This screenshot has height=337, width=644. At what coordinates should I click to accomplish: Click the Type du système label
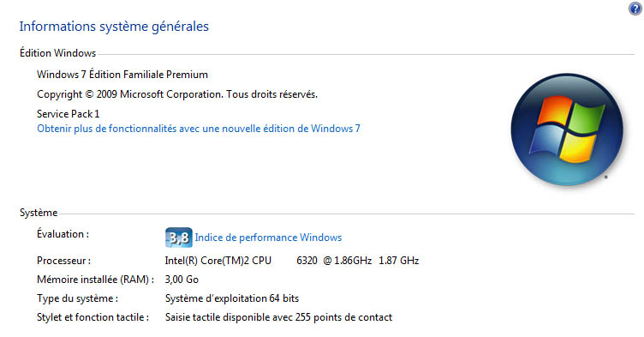[77, 298]
